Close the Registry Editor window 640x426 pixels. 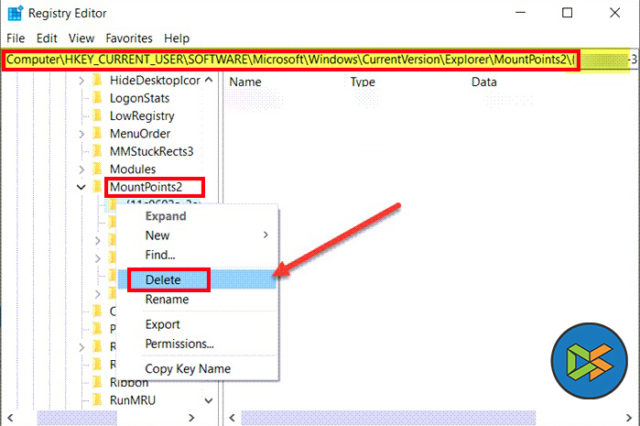[x=615, y=13]
